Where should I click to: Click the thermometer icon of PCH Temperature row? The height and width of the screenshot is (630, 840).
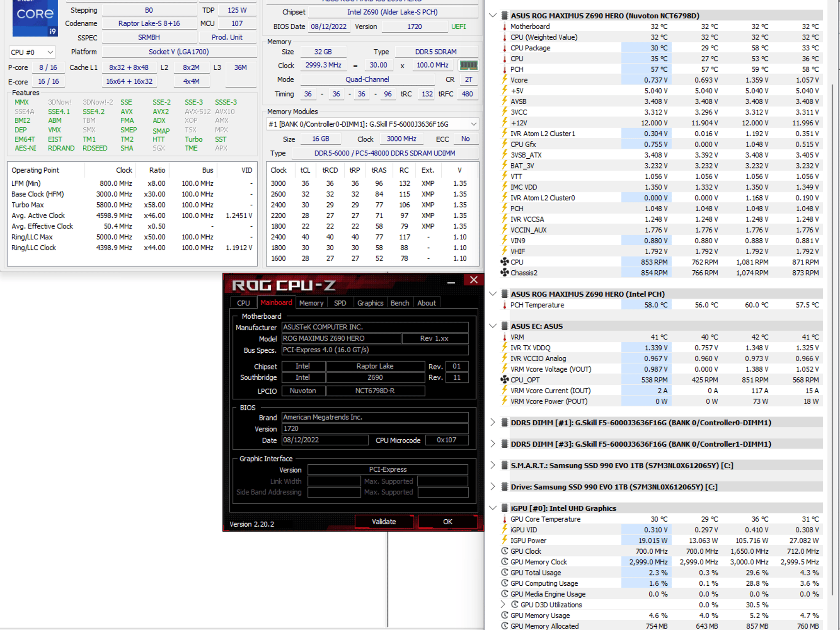504,305
